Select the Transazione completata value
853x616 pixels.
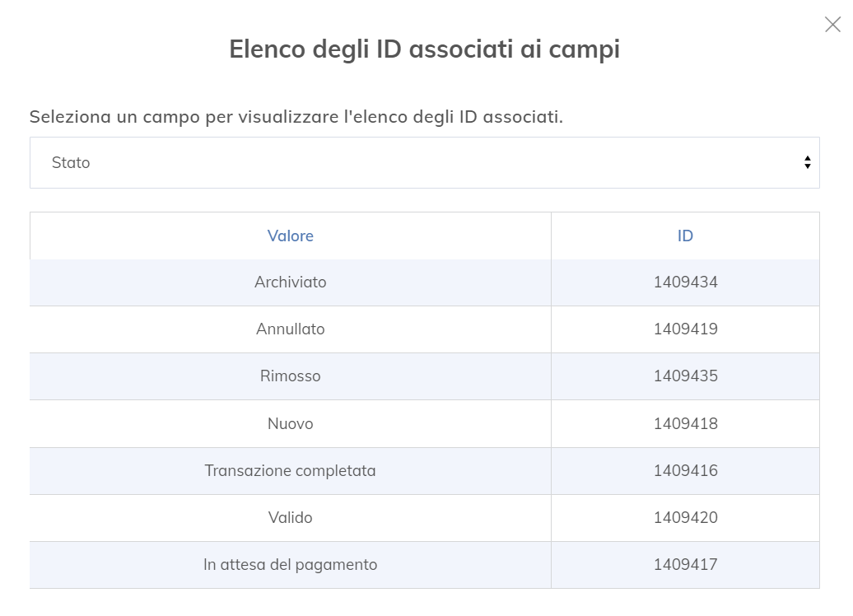tap(290, 470)
